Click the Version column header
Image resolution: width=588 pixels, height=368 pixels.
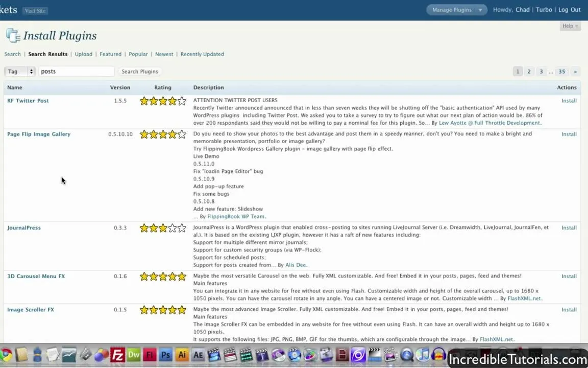[x=120, y=87]
